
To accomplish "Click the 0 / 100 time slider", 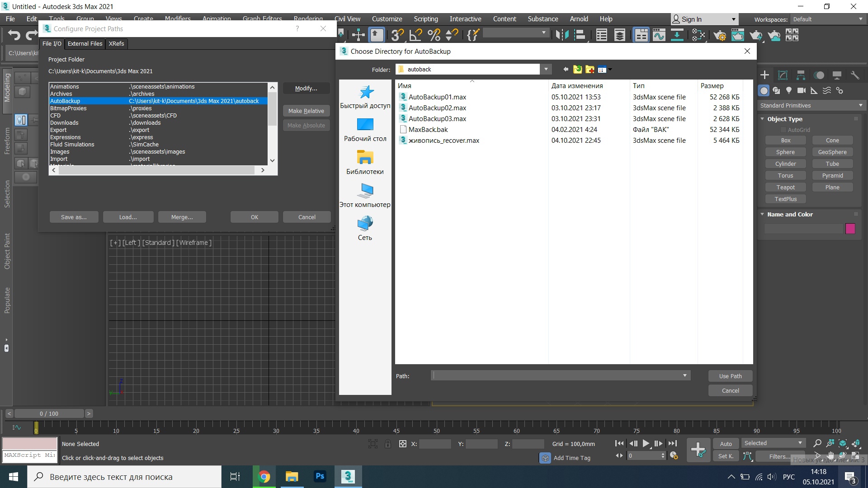I will [49, 413].
